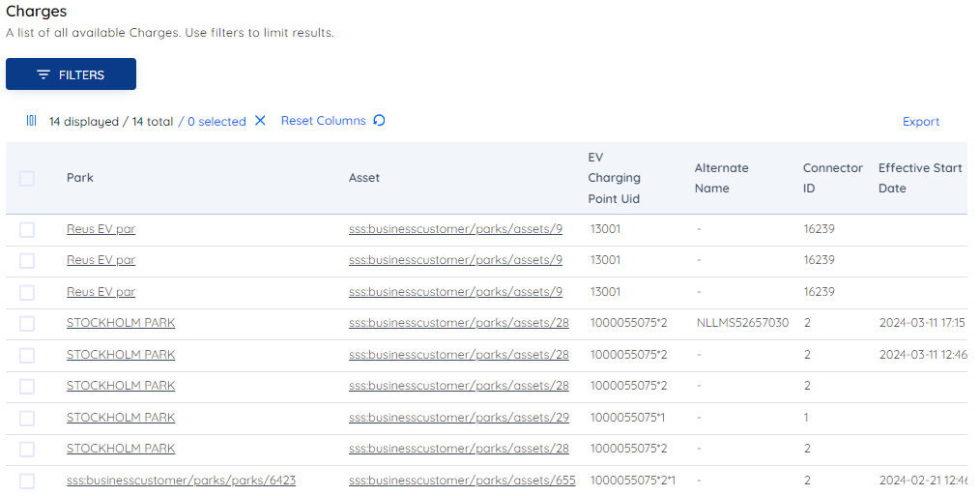980x496 pixels.
Task: Select the 2024-03-11 12:46 date cell
Action: (x=923, y=355)
